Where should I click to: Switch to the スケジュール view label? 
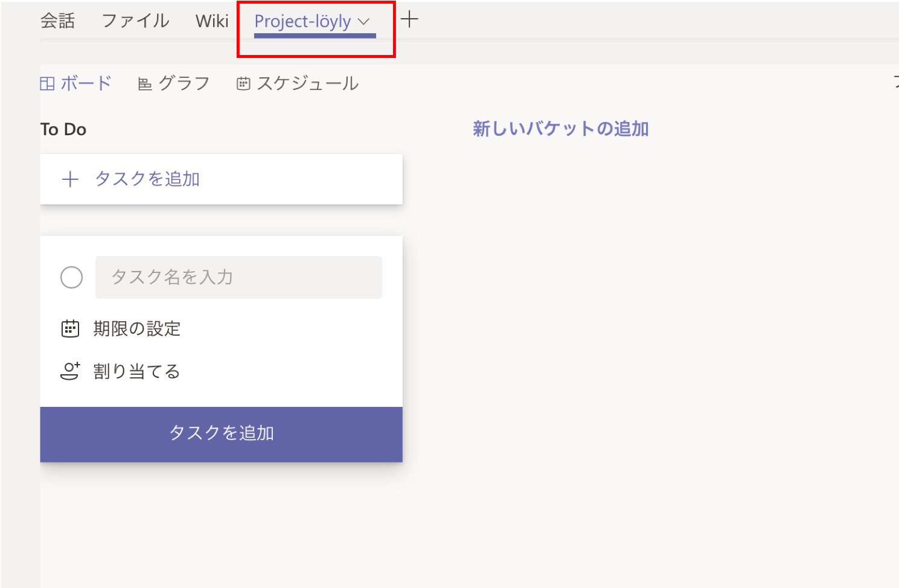tap(308, 83)
